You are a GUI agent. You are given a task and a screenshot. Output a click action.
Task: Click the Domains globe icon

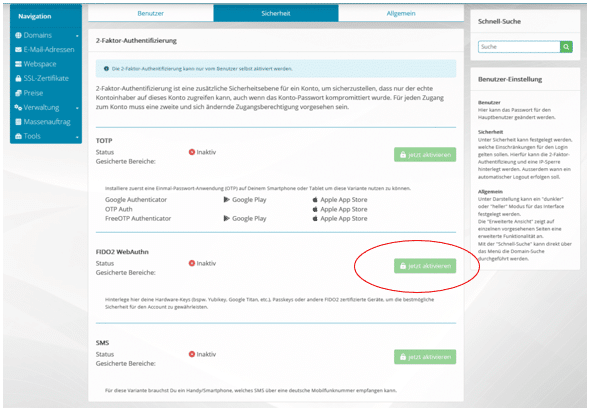(x=18, y=35)
